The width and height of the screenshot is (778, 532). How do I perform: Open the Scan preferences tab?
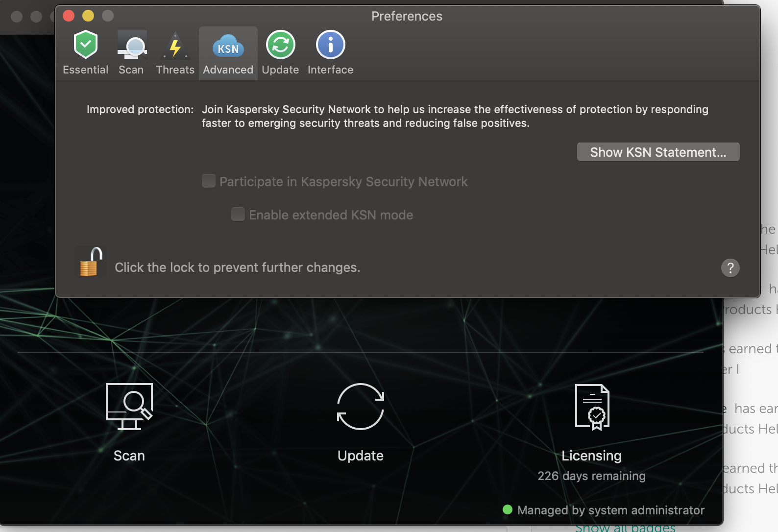point(131,52)
